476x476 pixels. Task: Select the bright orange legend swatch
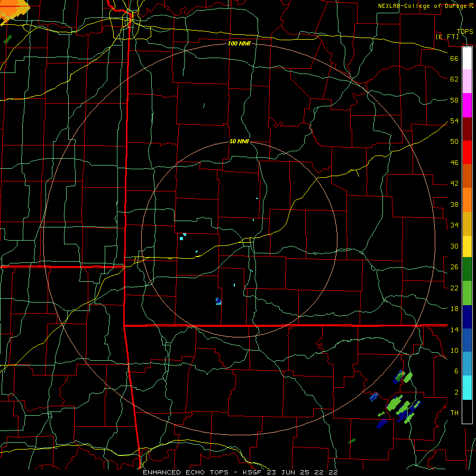coord(467,200)
